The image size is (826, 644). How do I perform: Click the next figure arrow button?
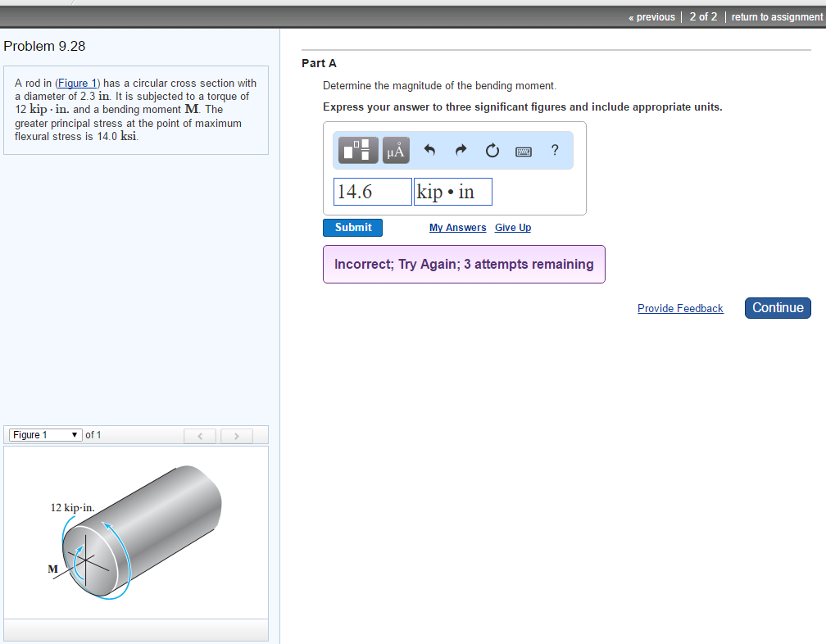(236, 436)
